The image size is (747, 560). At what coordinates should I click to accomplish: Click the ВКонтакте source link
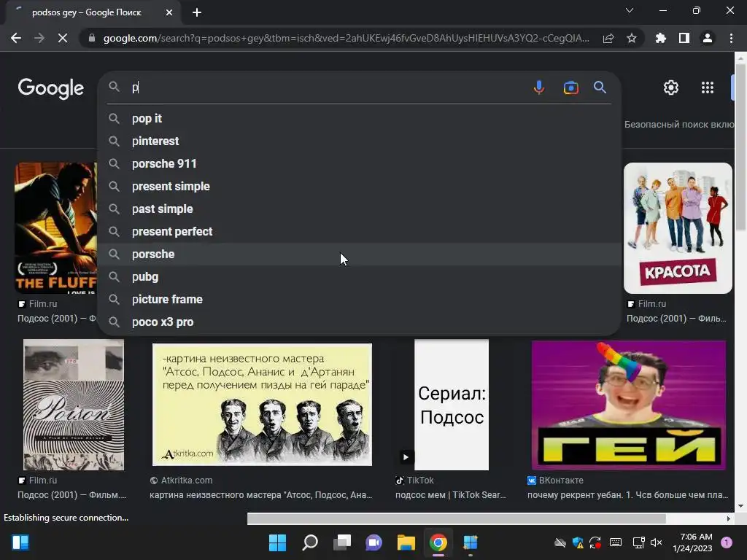pyautogui.click(x=555, y=481)
